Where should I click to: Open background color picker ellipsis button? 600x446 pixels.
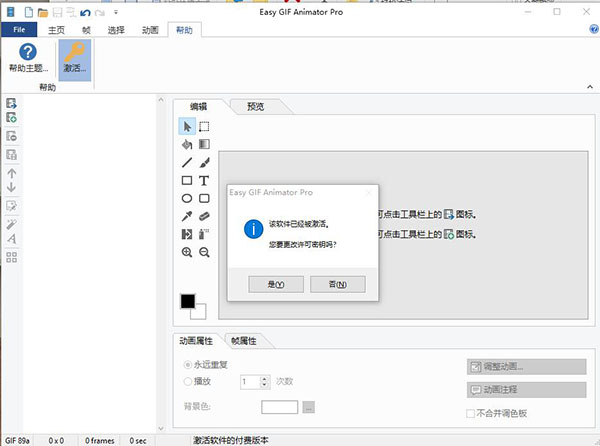coord(309,407)
